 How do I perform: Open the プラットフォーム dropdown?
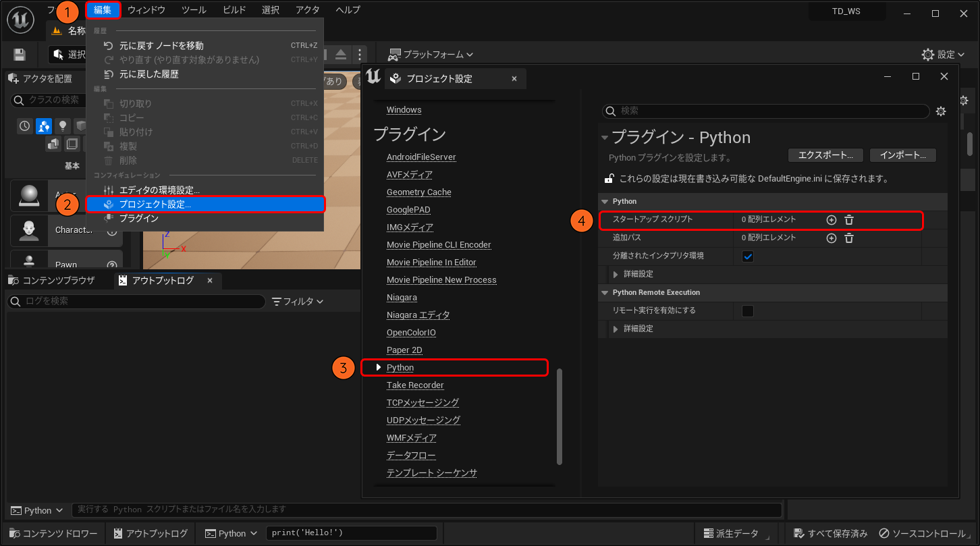[x=431, y=55]
